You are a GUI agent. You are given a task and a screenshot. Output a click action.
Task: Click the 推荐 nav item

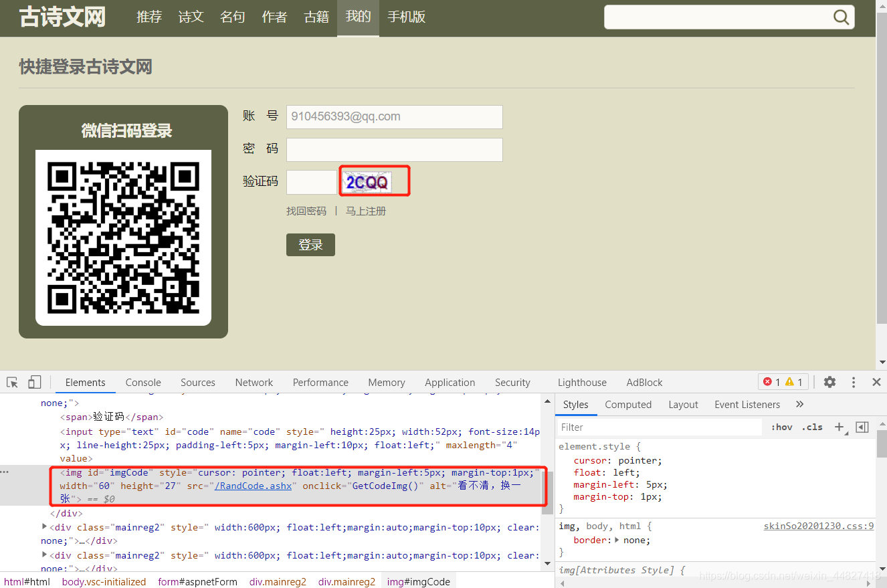(x=149, y=17)
